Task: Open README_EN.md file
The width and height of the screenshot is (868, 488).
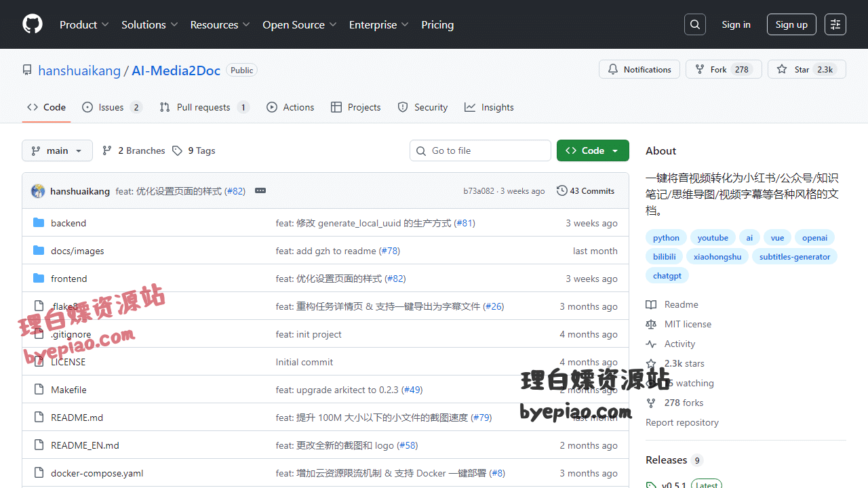Action: pos(85,445)
